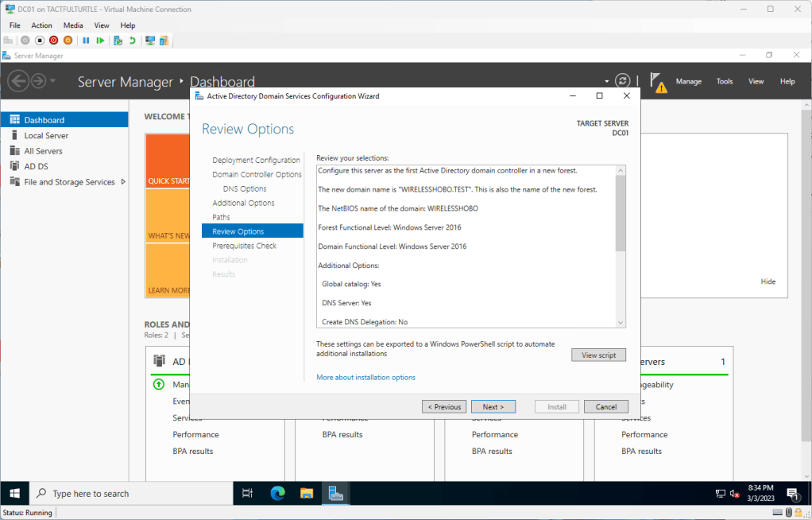Open the Action menu in VM Connection

click(x=41, y=25)
